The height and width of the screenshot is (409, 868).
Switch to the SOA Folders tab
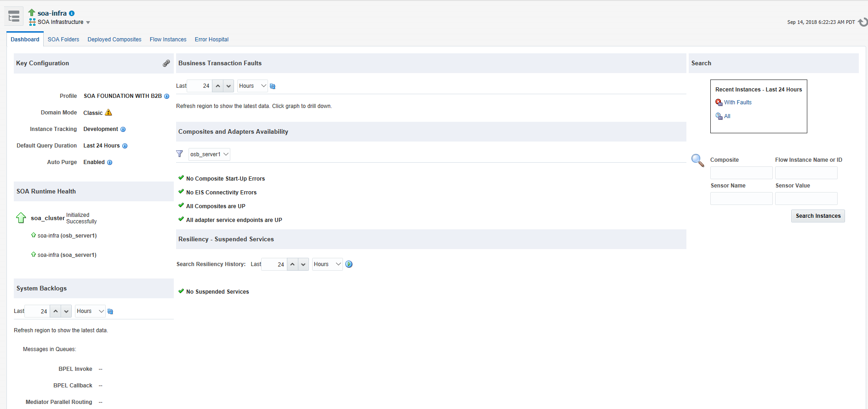tap(63, 40)
